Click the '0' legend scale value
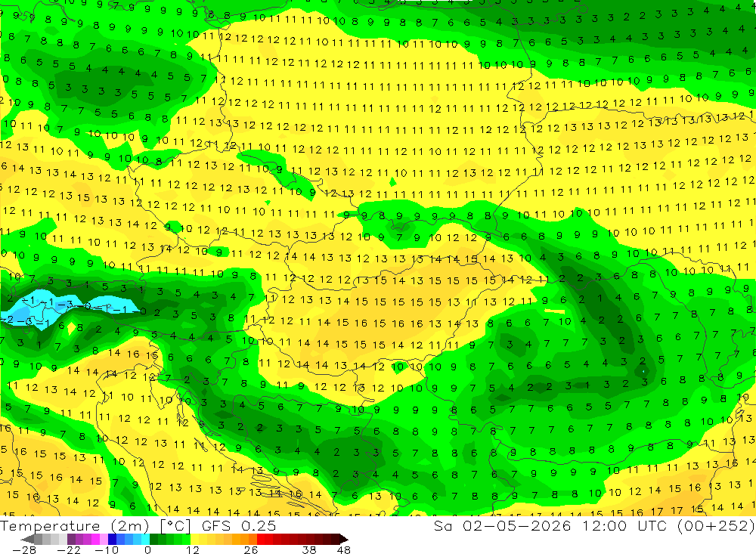This screenshot has width=756, height=554. [x=147, y=550]
